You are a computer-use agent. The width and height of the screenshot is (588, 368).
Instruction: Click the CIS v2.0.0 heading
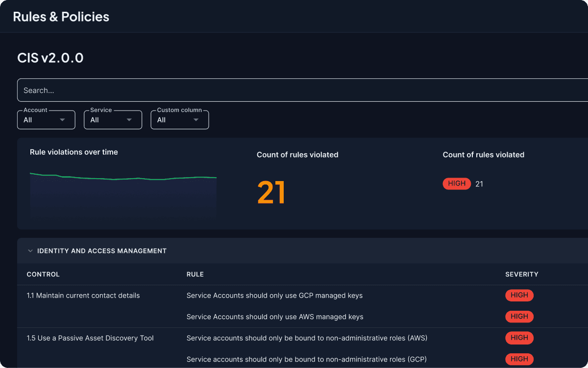pos(50,58)
